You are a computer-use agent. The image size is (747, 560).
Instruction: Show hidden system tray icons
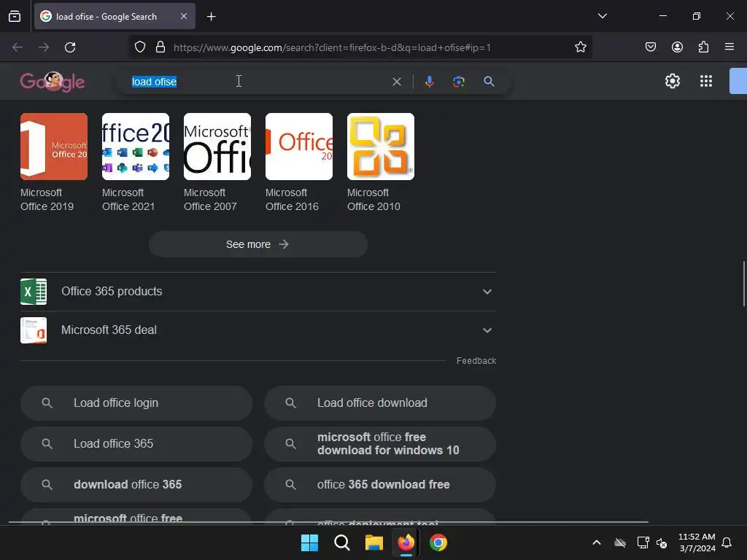tap(597, 542)
